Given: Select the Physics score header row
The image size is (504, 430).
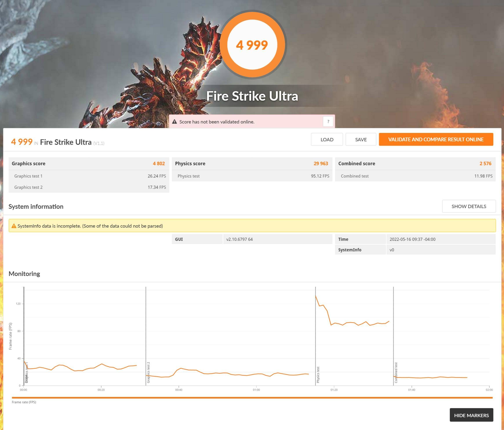Looking at the screenshot, I should (252, 163).
